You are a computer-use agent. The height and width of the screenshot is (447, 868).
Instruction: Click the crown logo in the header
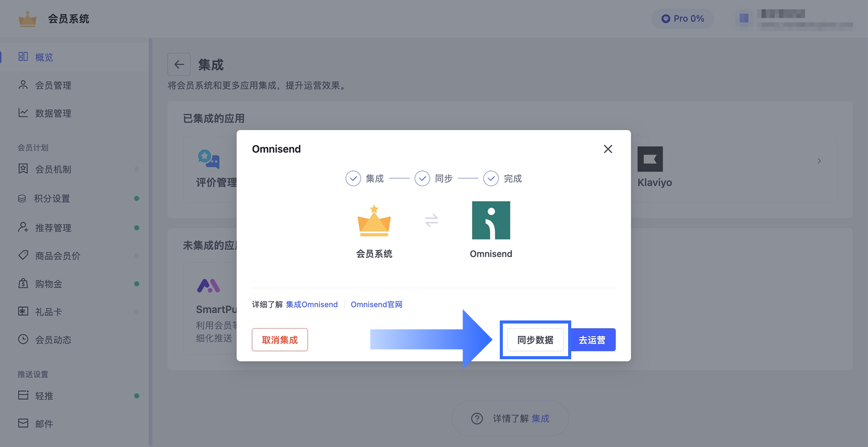tap(28, 19)
